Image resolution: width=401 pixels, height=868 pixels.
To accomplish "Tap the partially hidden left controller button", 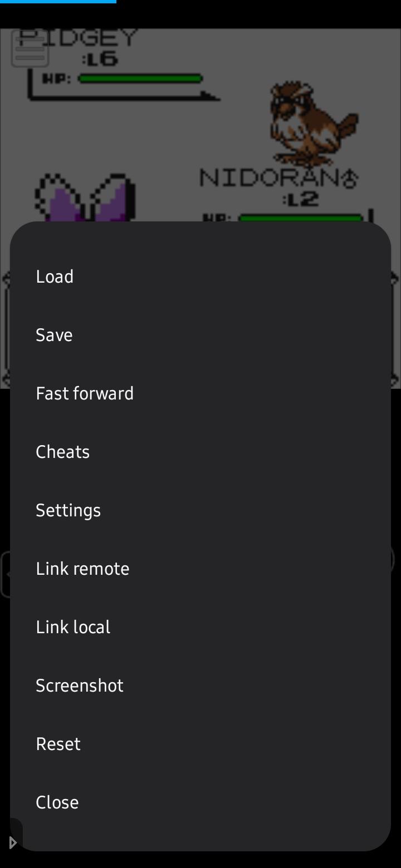I will pyautogui.click(x=5, y=575).
